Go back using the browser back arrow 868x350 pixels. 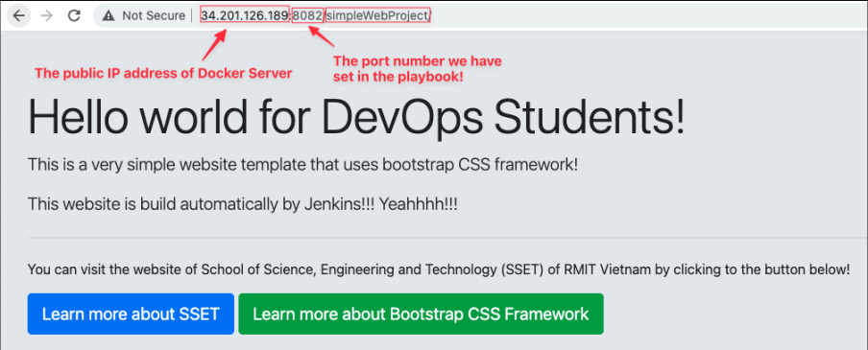click(x=19, y=15)
